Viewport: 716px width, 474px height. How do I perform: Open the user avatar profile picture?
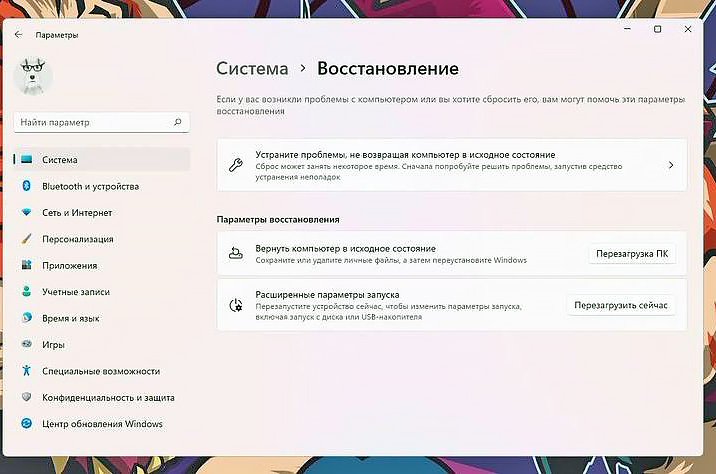click(33, 76)
